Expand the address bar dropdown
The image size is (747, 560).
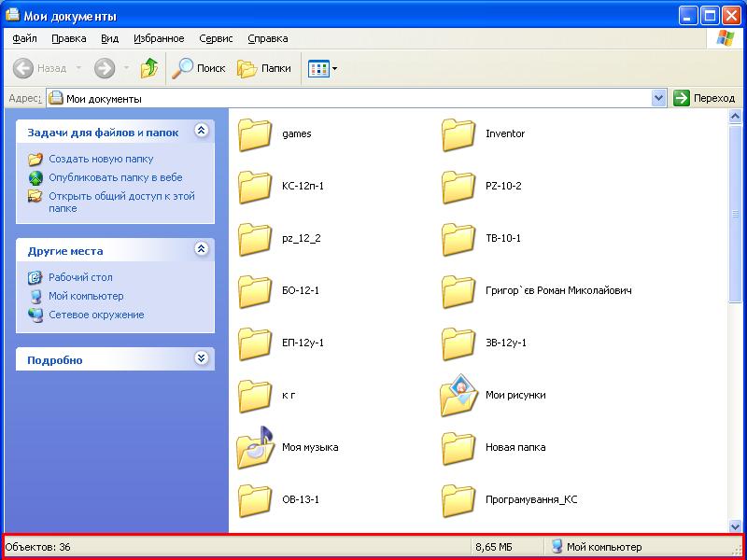[658, 99]
